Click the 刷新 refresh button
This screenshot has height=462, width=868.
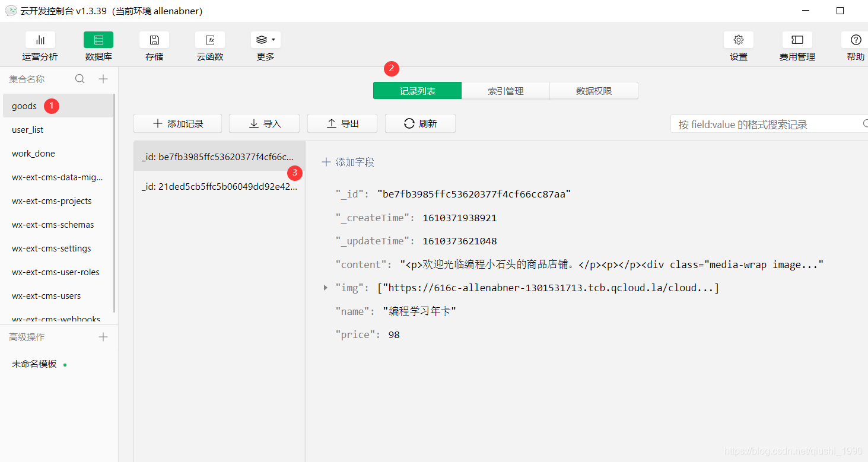pyautogui.click(x=420, y=123)
